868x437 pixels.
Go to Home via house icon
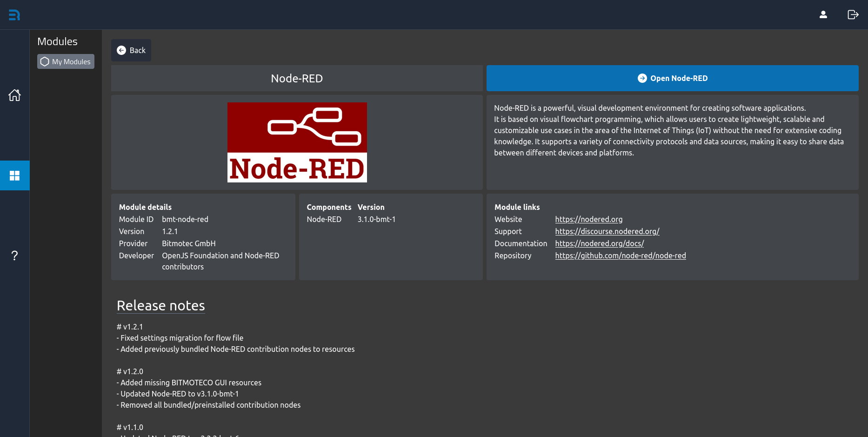14,95
